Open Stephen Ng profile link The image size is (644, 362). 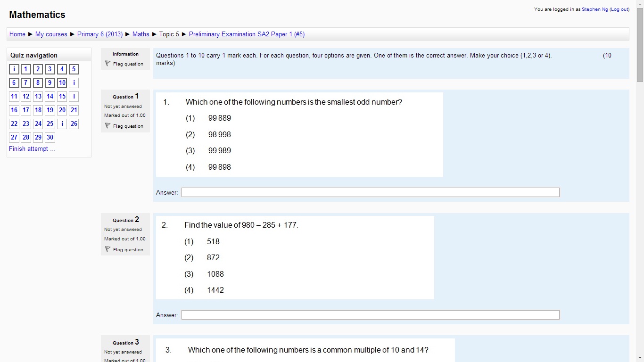click(594, 9)
